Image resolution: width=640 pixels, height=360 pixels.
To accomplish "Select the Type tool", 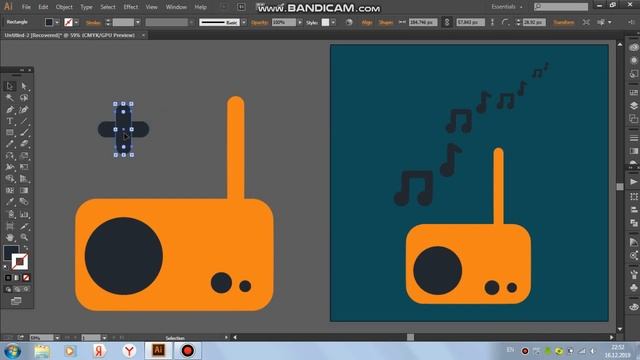I will pos(10,121).
